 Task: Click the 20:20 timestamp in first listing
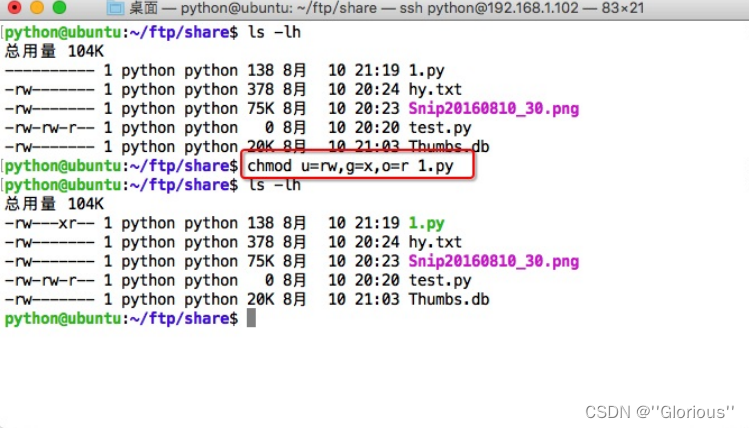point(377,128)
